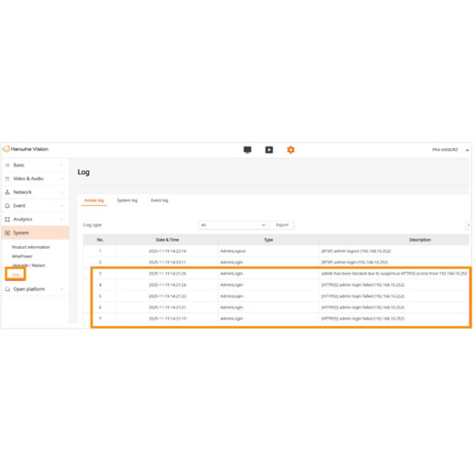Click the Hanwha Vision logo
The height and width of the screenshot is (476, 476).
point(26,149)
